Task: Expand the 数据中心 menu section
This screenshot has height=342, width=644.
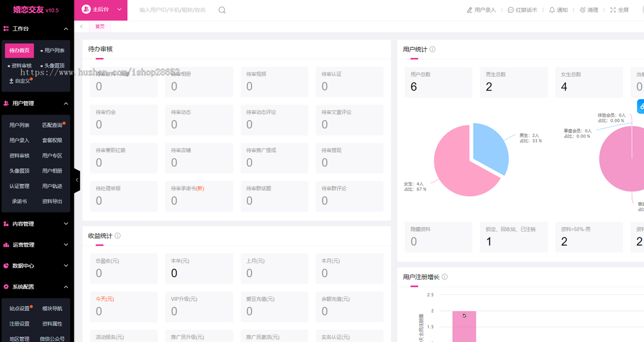Action: 66,266
